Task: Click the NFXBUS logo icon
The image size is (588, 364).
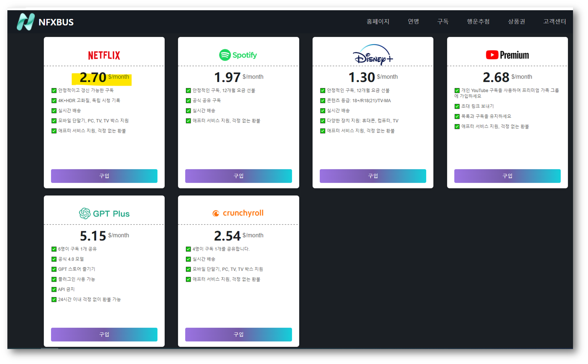Action: 26,22
